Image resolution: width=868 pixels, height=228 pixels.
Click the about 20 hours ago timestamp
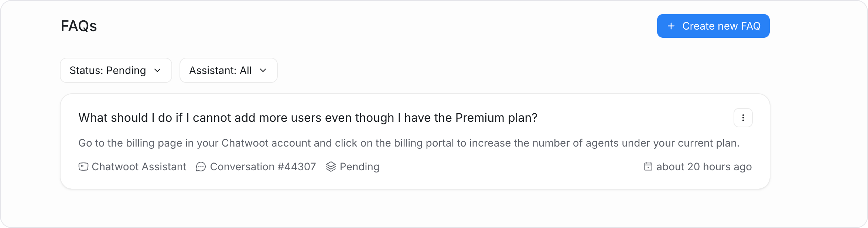[704, 167]
